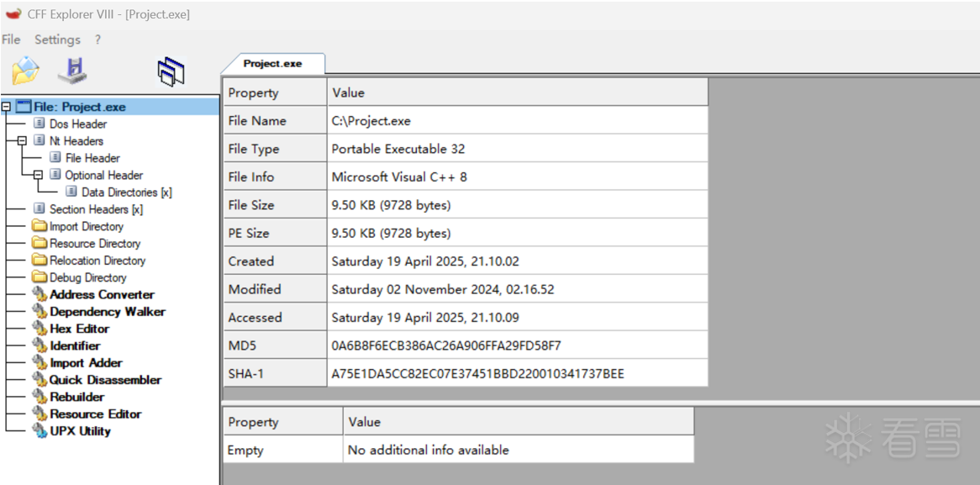
Task: Collapse the Nt Headers tree node
Action: pyautogui.click(x=23, y=141)
